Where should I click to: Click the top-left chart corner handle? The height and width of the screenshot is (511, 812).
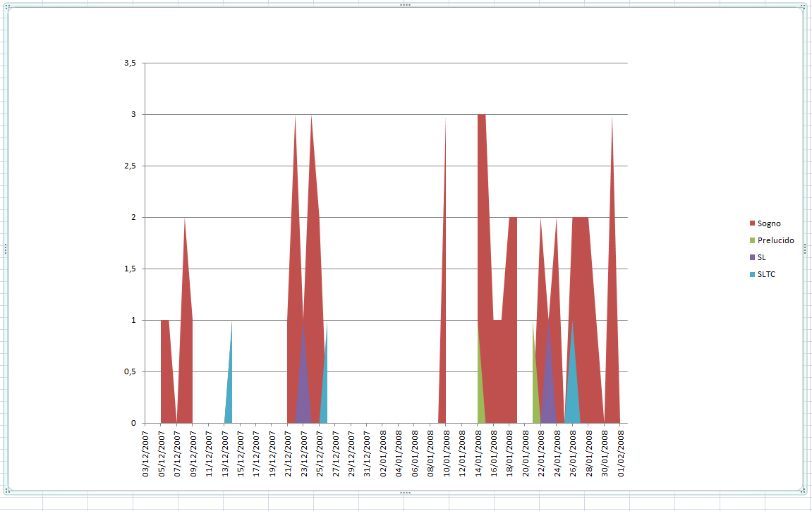[7, 7]
